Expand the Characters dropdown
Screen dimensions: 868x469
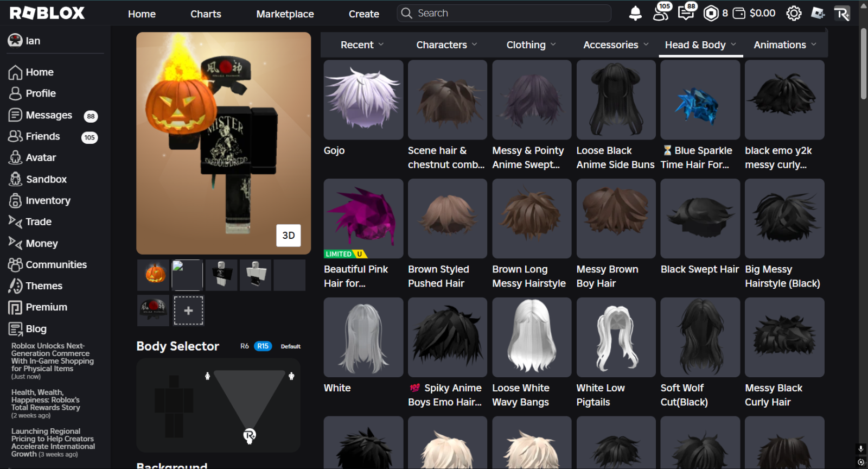(446, 45)
